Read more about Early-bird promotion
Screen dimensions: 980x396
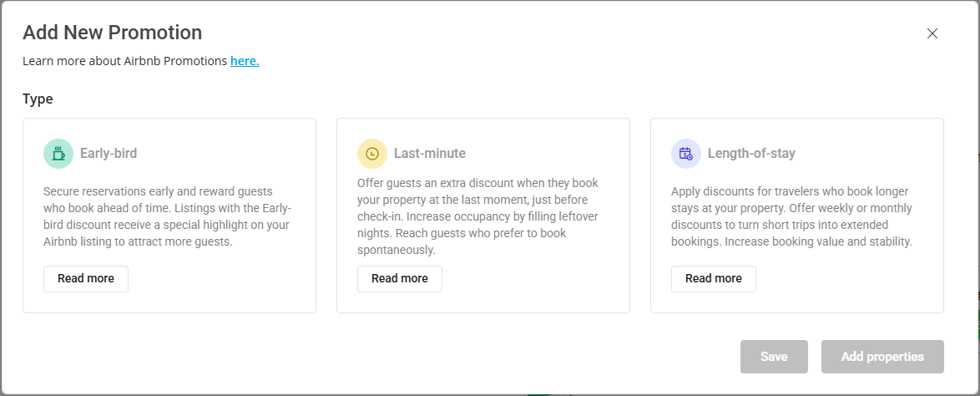(86, 279)
